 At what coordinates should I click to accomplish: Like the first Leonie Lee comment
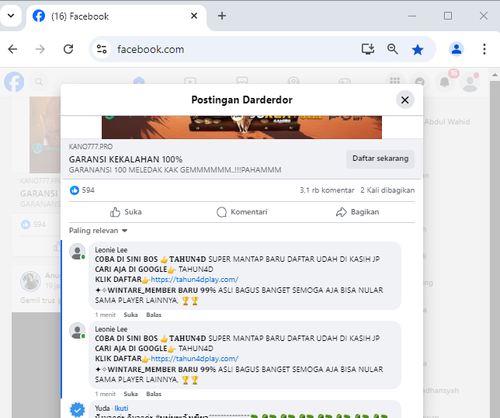(x=131, y=315)
